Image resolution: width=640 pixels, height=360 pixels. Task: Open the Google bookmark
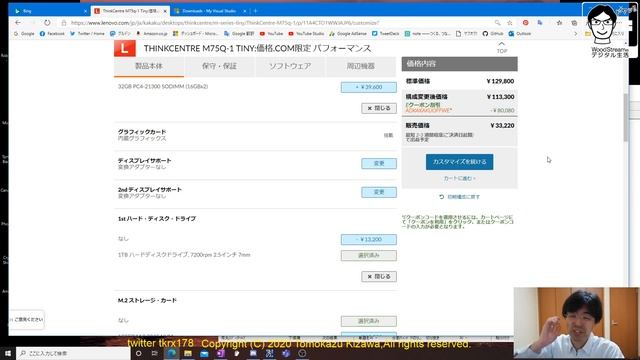click(24, 33)
